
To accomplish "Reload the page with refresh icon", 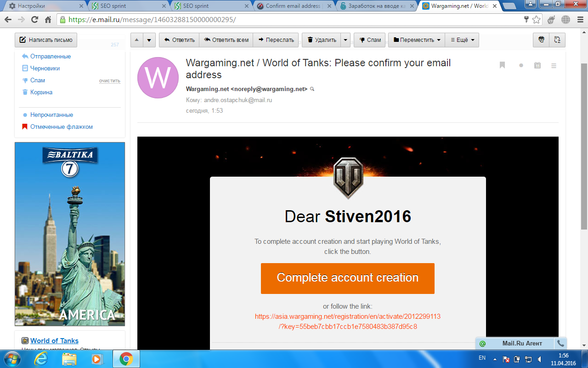I will click(34, 20).
